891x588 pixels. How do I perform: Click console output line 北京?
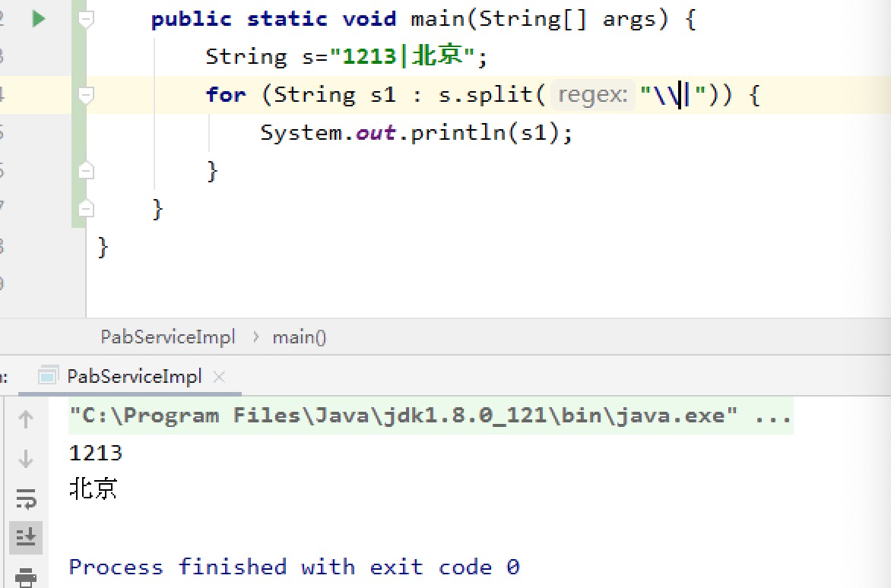point(94,488)
